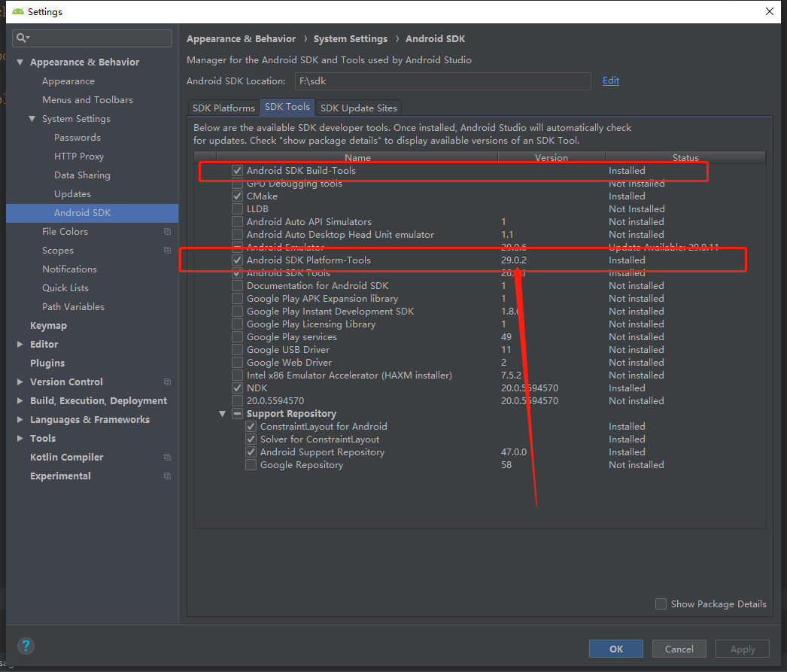787x672 pixels.
Task: Check the Google USB Driver package
Action: pyautogui.click(x=236, y=349)
